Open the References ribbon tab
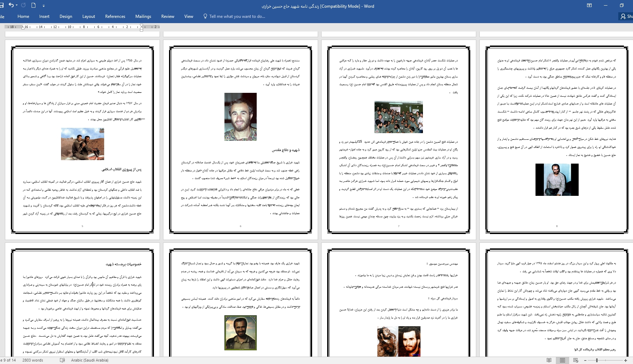This screenshot has height=364, width=633. (x=115, y=16)
